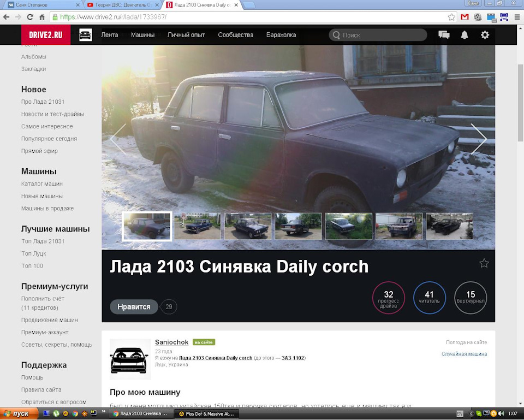Expand hidden quick launch icons chevron
Screen dimensions: 524x420
[104, 412]
